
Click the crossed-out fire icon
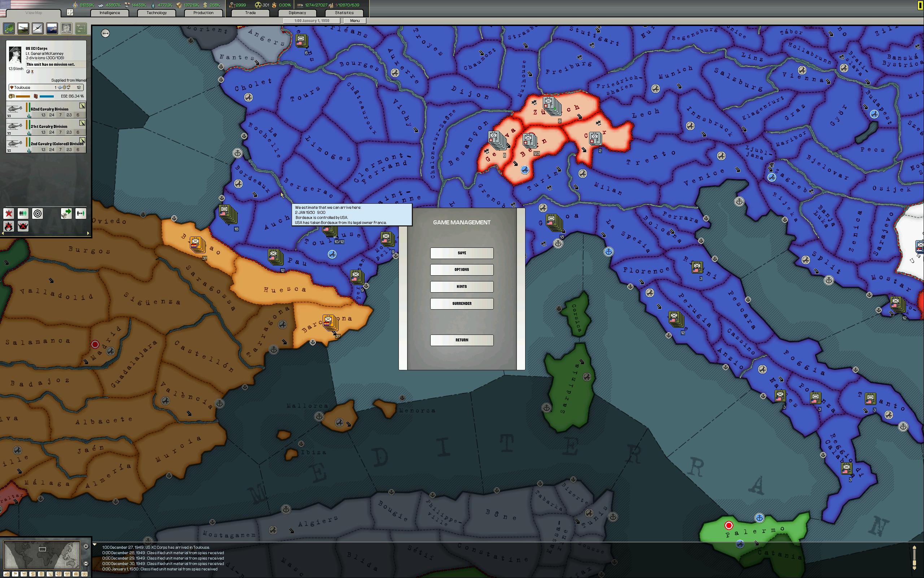(x=9, y=226)
